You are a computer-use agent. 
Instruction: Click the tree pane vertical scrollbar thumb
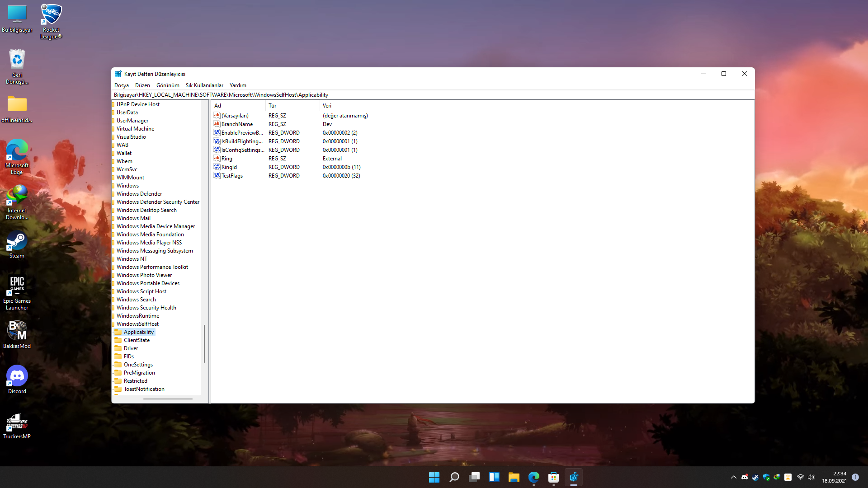(x=204, y=343)
